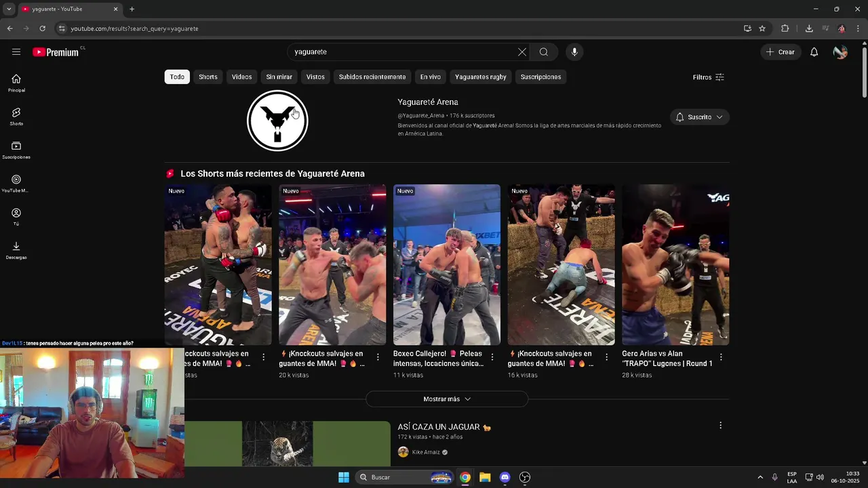Open the Gero Arias short thumbnail
Viewport: 868px width, 488px height.
coord(675,265)
